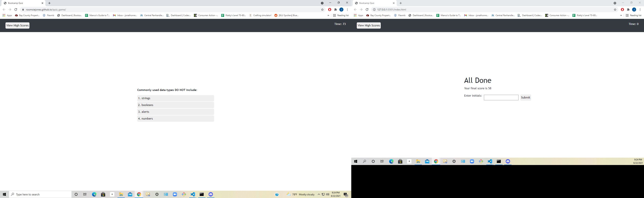Open the Extensions puzzle icon in the left browser
This screenshot has height=198, width=644.
coord(336,10)
